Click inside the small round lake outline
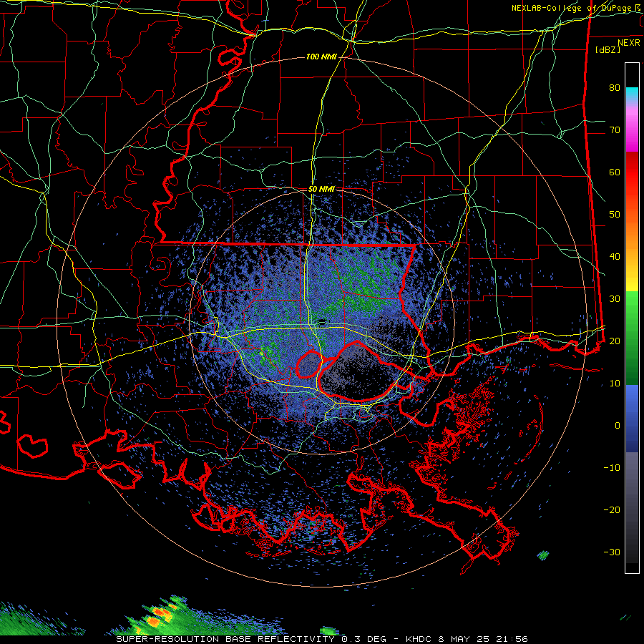The image size is (644, 644). pos(309,364)
